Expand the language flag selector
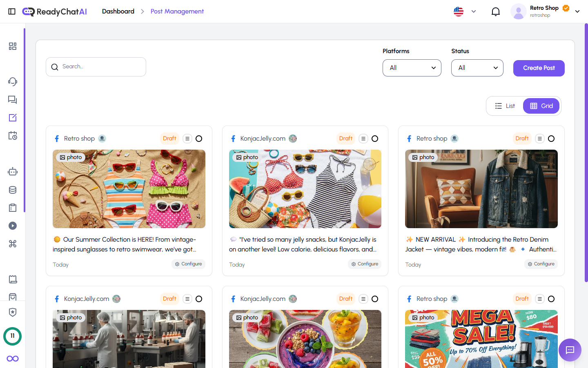588x368 pixels. coord(464,11)
